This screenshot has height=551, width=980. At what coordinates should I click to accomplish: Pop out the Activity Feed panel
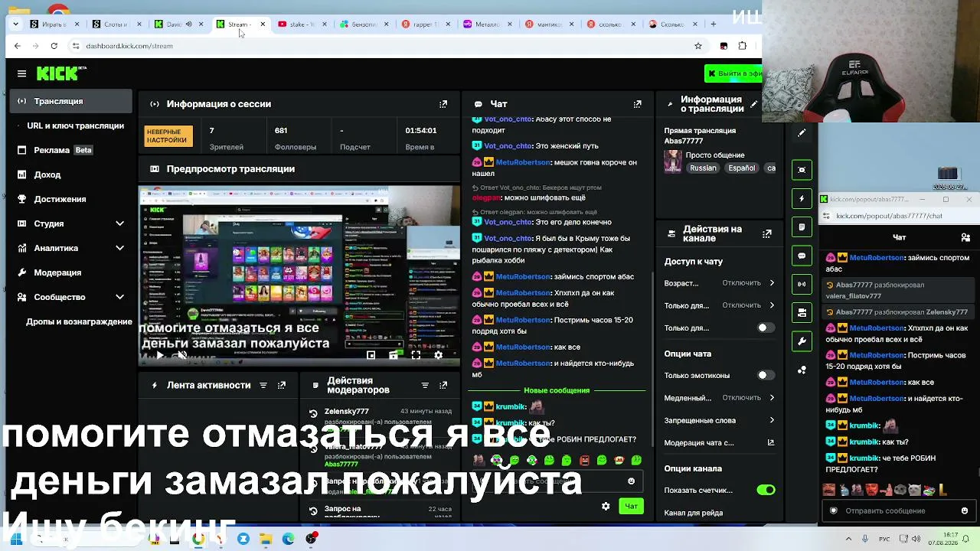coord(282,385)
